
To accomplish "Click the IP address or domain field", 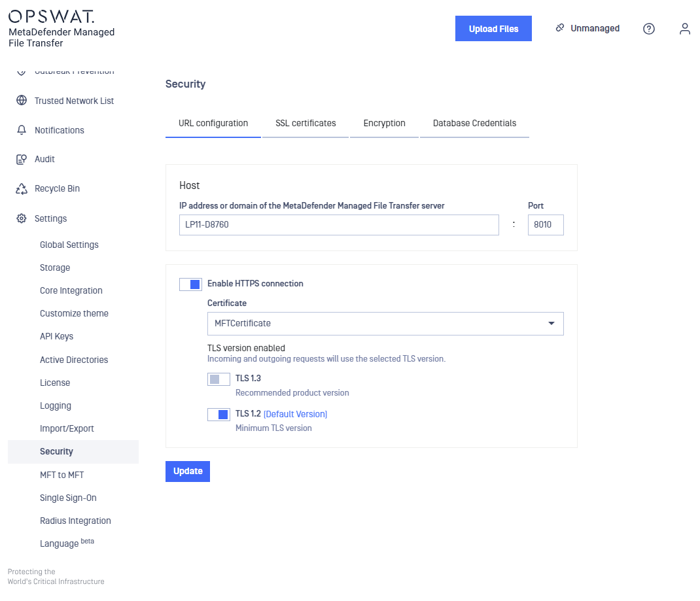I will pos(339,225).
